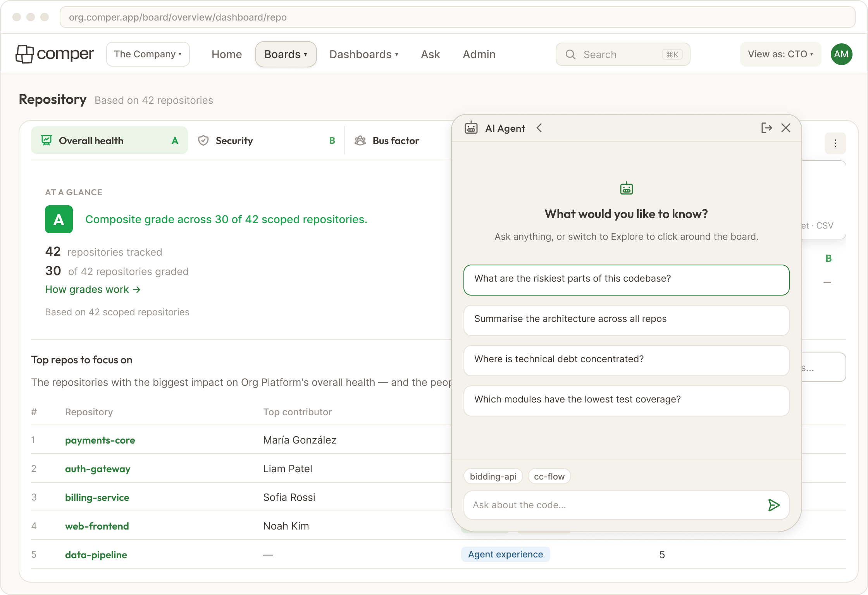Click the Search field
The height and width of the screenshot is (595, 868).
(x=623, y=54)
